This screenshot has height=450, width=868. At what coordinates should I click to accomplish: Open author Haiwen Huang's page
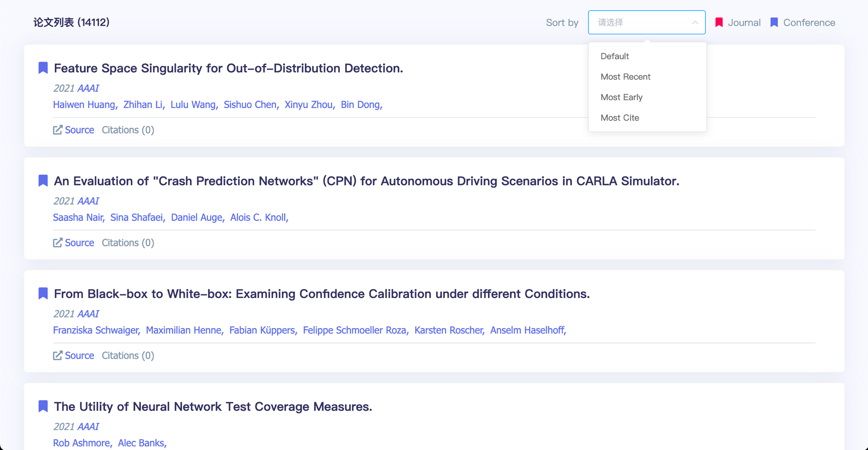tap(84, 105)
